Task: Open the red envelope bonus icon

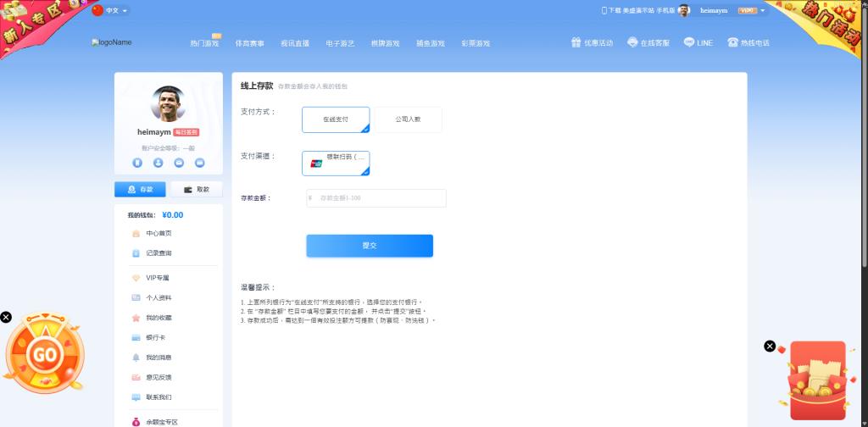Action: point(817,379)
